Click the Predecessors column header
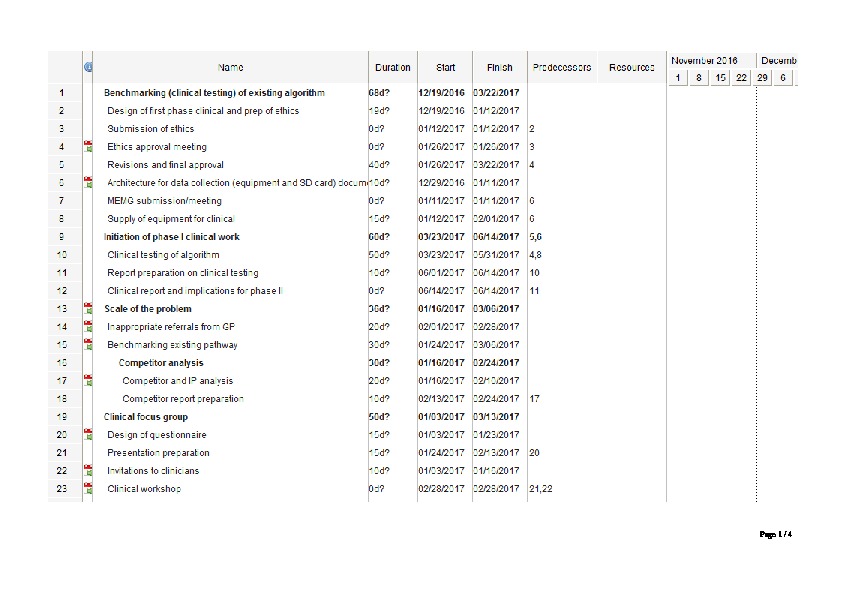The width and height of the screenshot is (842, 595). tap(561, 68)
